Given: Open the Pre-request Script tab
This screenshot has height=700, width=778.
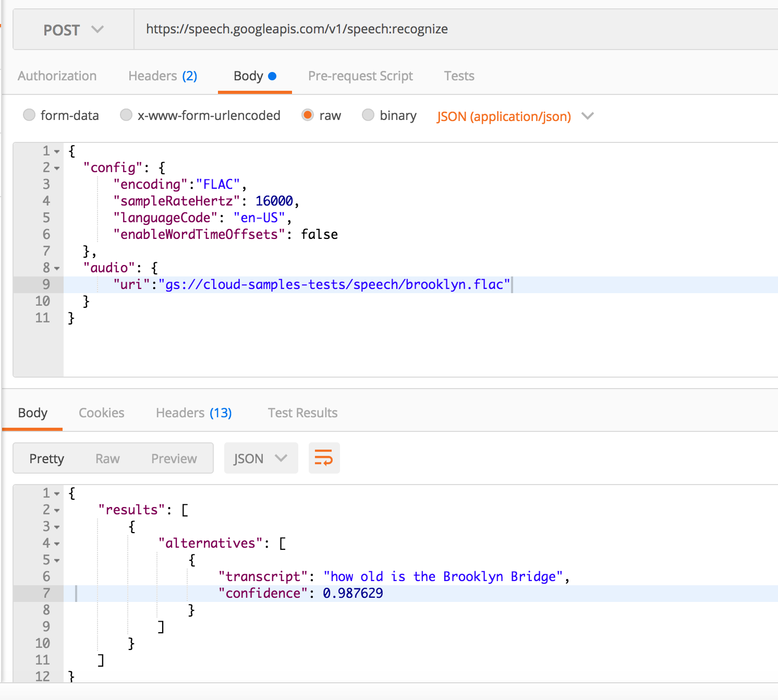Looking at the screenshot, I should pos(360,76).
